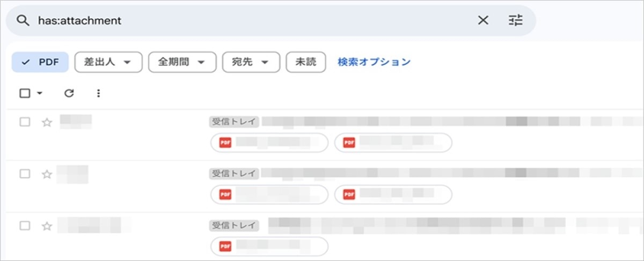Screen dimensions: 644x261
Task: Expand the 差出人 sender filter dropdown
Action: coord(108,62)
